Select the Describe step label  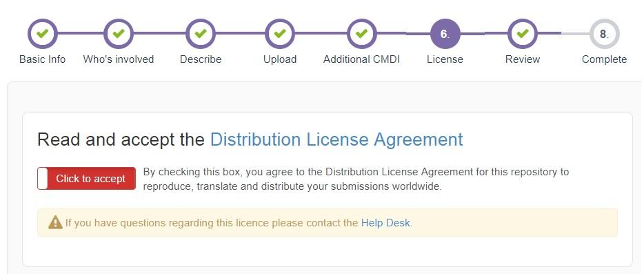tap(201, 59)
